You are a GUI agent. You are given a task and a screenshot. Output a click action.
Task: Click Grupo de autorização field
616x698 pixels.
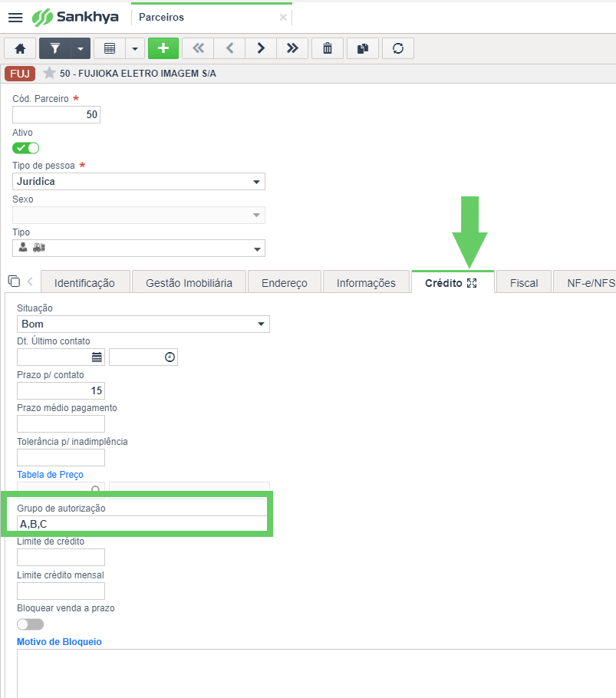tap(143, 524)
